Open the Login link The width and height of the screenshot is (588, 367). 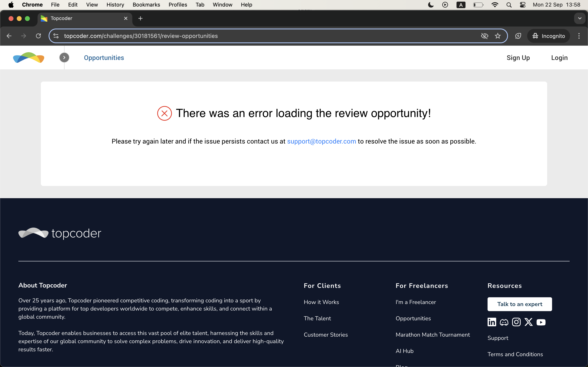pyautogui.click(x=559, y=57)
